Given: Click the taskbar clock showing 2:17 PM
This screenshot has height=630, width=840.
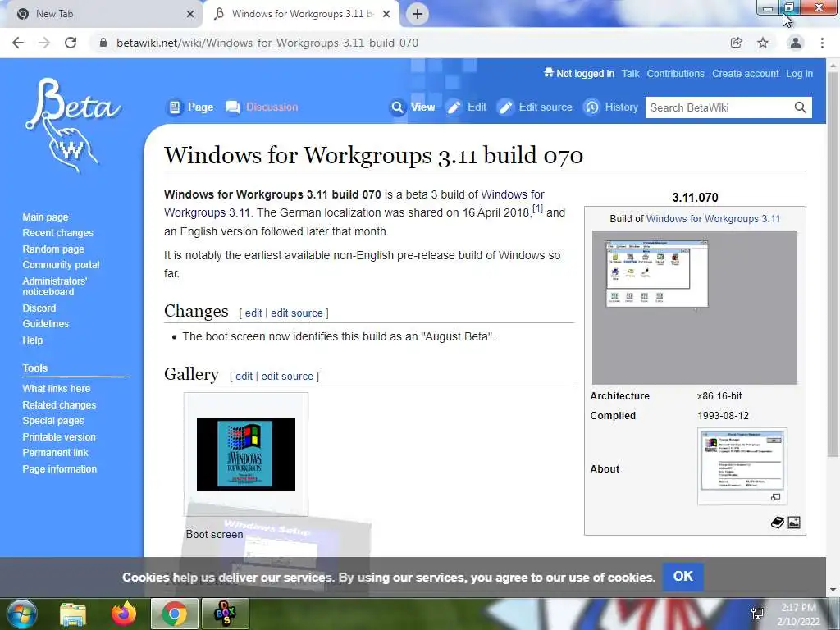Looking at the screenshot, I should click(799, 614).
